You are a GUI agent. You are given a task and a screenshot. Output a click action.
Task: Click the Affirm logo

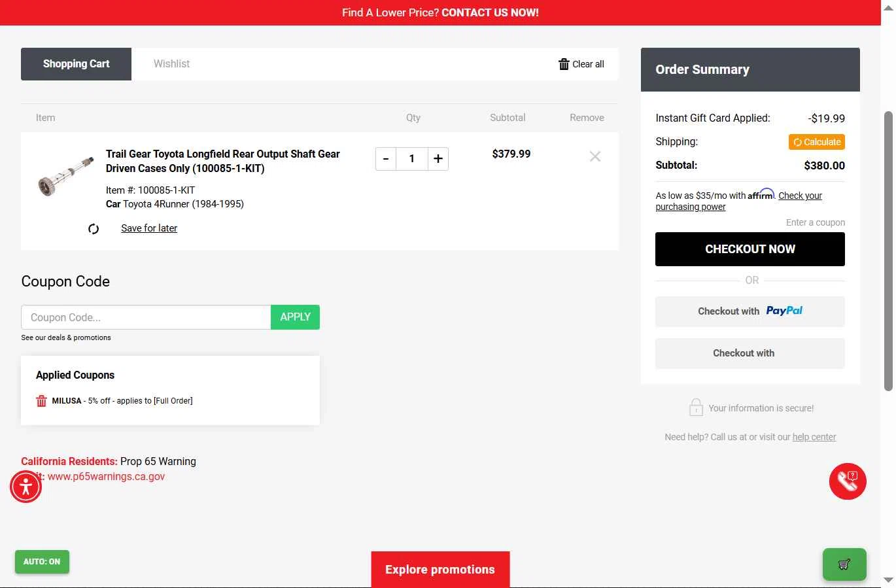[761, 194]
